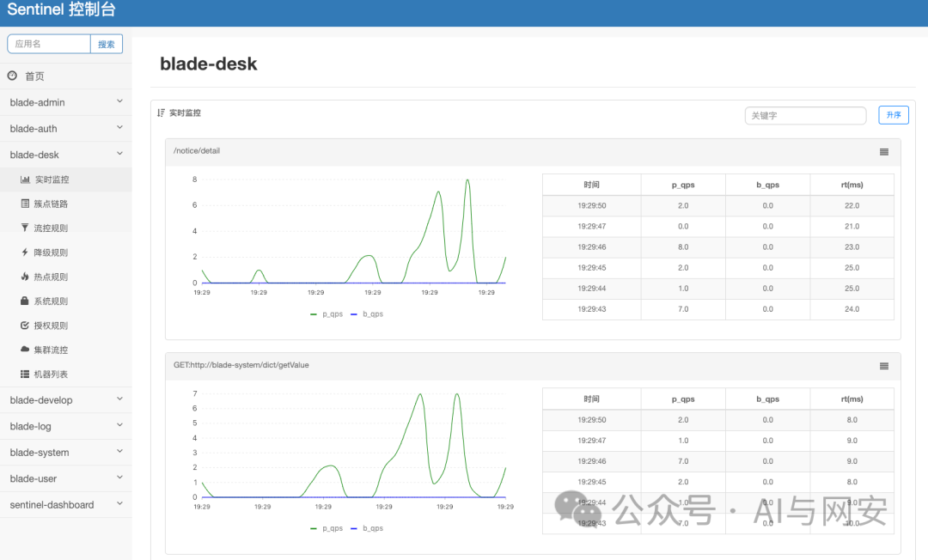Image resolution: width=928 pixels, height=560 pixels.
Task: Open the /notice/detail chart hamburger menu
Action: pos(883,152)
